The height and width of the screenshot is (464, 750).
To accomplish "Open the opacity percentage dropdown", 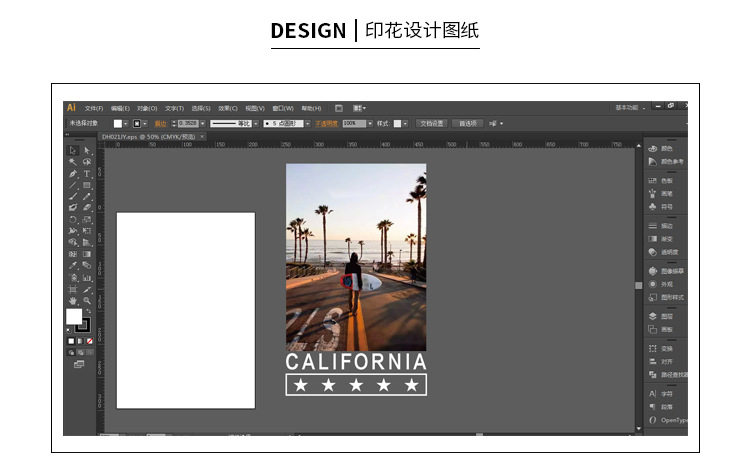I will point(370,124).
